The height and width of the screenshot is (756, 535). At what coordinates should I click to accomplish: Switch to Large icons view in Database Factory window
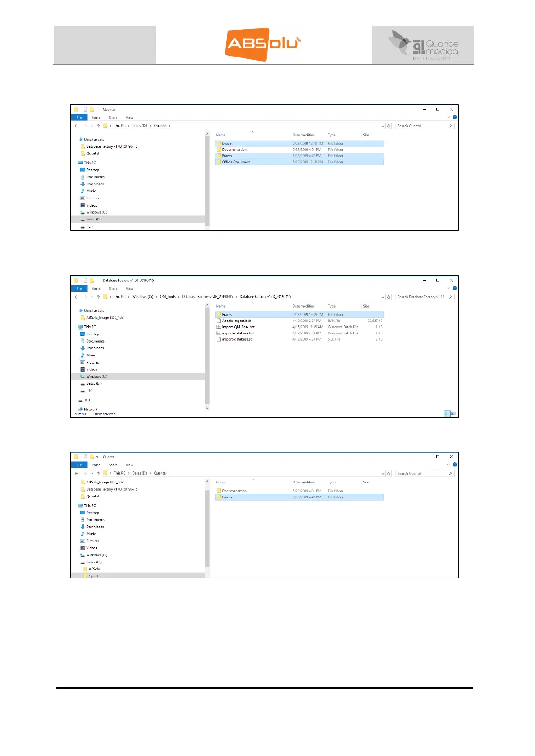453,414
